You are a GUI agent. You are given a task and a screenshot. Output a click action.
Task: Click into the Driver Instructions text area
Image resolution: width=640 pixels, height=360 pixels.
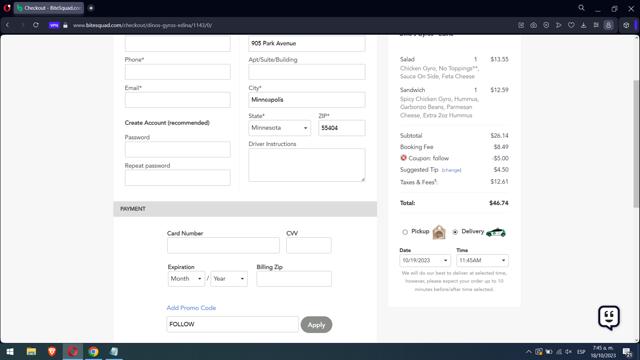click(307, 165)
